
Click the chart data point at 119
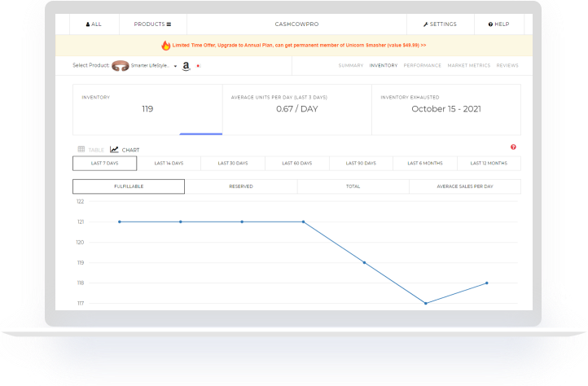point(365,262)
